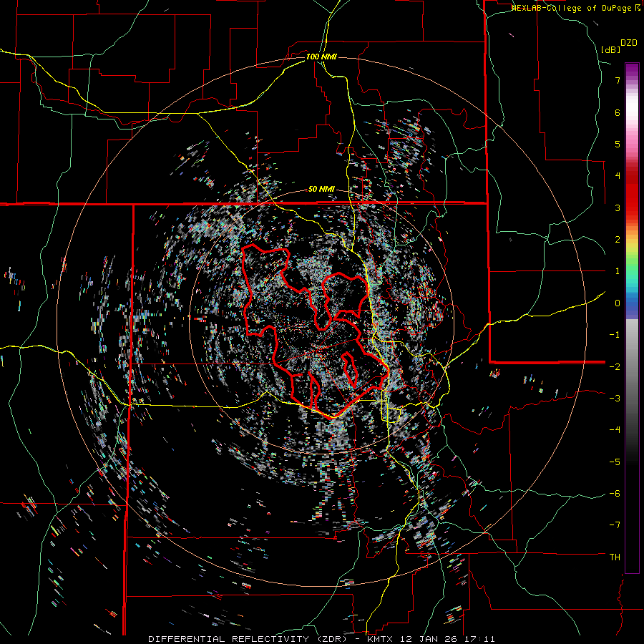This screenshot has width=644, height=644.
Task: Click the 100 NMI range ring label
Action: 321,57
